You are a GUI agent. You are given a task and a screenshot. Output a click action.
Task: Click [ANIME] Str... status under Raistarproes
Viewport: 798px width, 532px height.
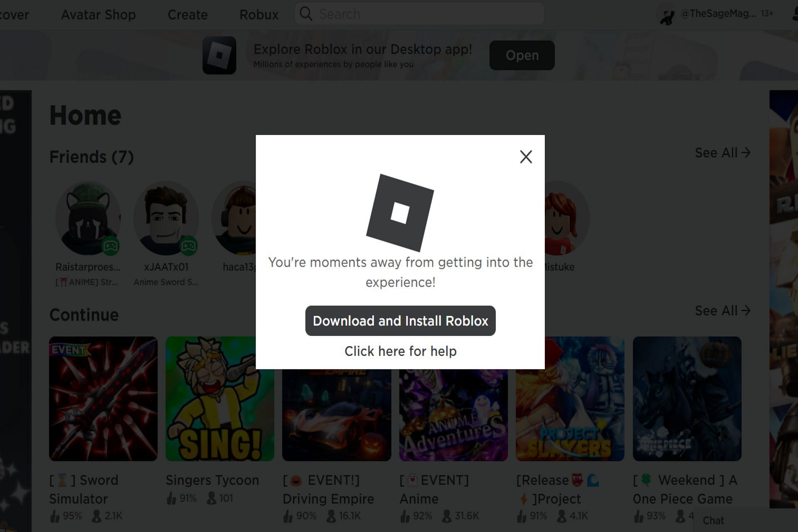tap(87, 282)
